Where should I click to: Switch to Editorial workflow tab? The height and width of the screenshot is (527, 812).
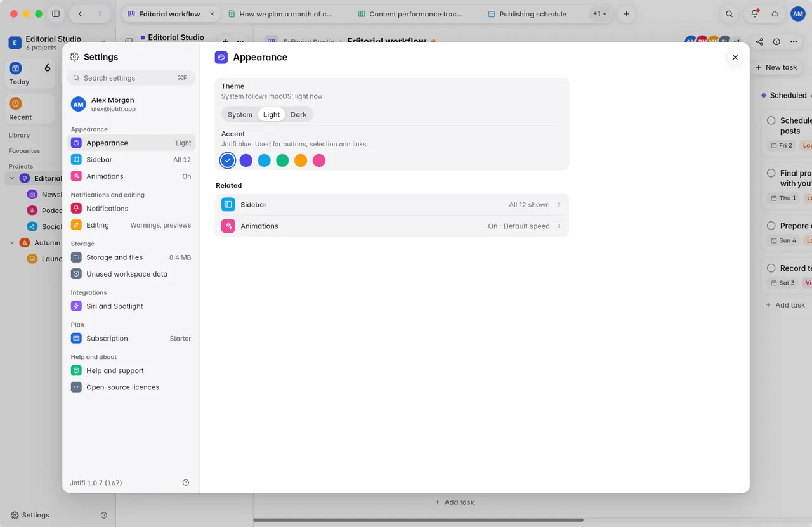tap(170, 14)
